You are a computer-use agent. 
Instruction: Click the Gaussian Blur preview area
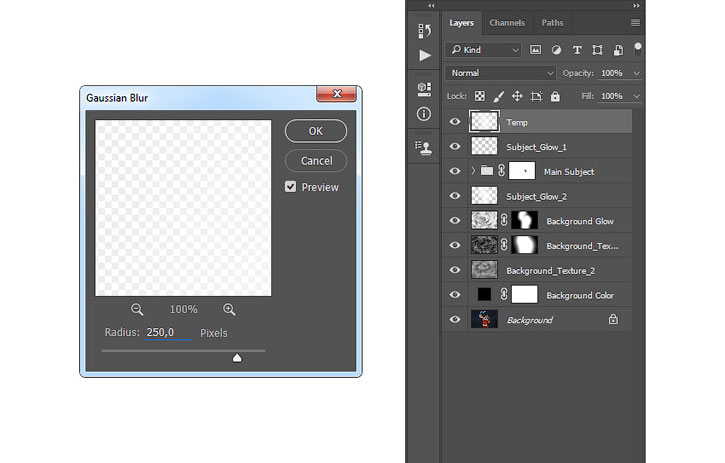pos(183,208)
